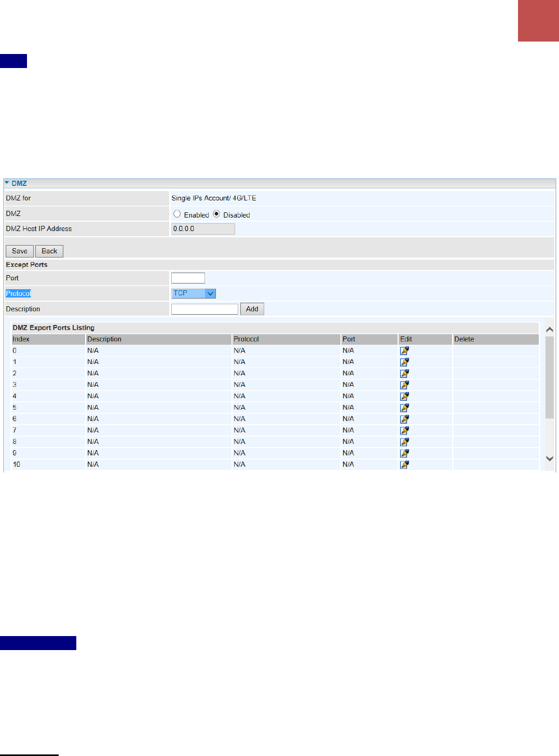Focus the DMZ Host IP Address field
Viewport: 559px width, 756px height.
(x=203, y=229)
